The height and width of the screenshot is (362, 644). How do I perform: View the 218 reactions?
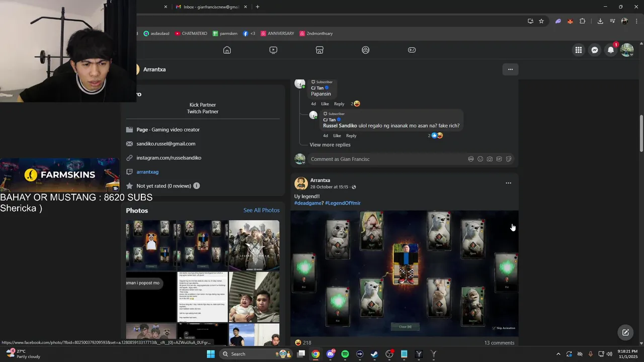(303, 343)
